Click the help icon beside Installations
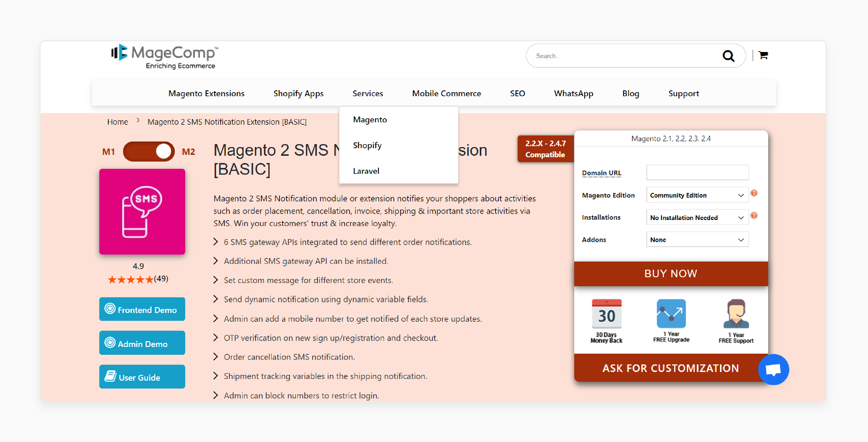868x442 pixels. (754, 215)
